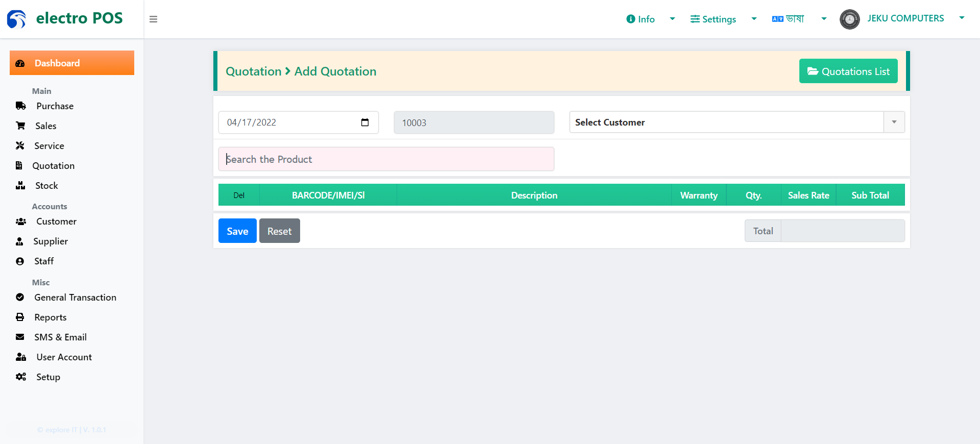Click the Stock boxes icon
Image resolution: width=980 pixels, height=444 pixels.
20,186
